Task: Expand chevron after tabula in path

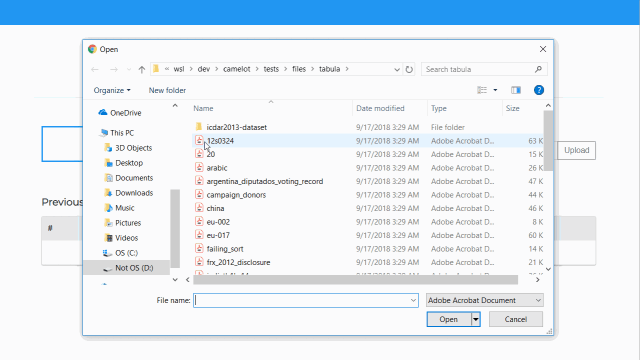Action: pyautogui.click(x=347, y=69)
